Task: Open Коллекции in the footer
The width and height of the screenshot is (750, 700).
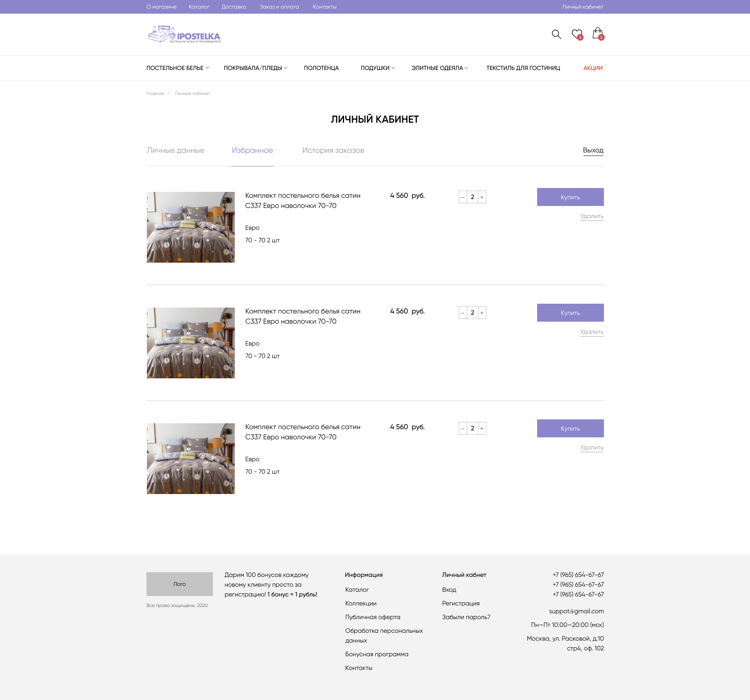Action: [361, 603]
